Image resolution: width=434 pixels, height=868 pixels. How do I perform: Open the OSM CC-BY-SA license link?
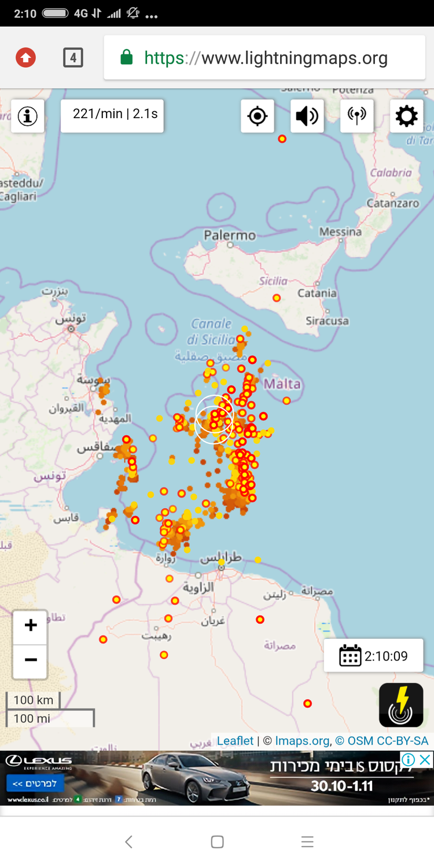click(x=382, y=741)
